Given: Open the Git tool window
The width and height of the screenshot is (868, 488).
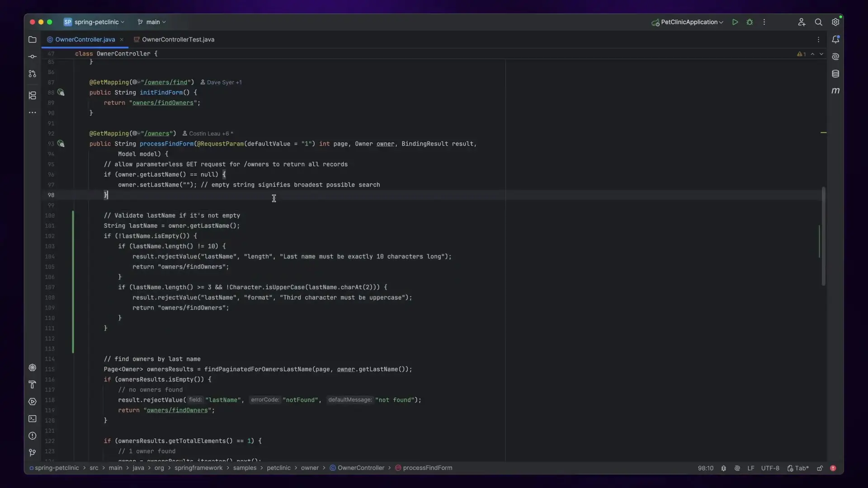Looking at the screenshot, I should (32, 452).
